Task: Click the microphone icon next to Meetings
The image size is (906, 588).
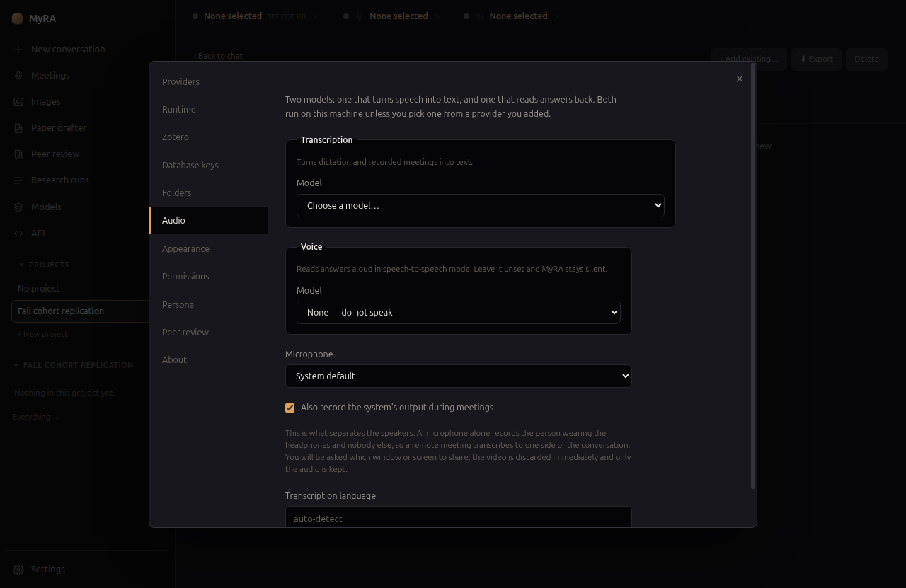Action: [x=18, y=76]
